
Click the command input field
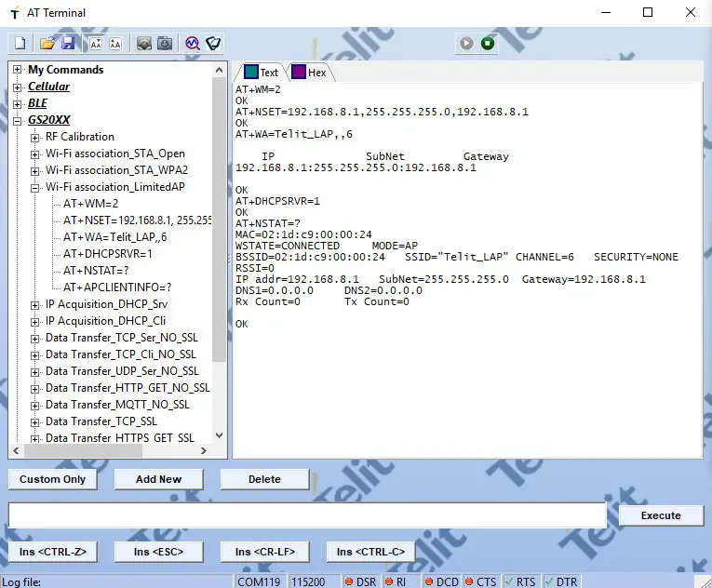coord(307,515)
